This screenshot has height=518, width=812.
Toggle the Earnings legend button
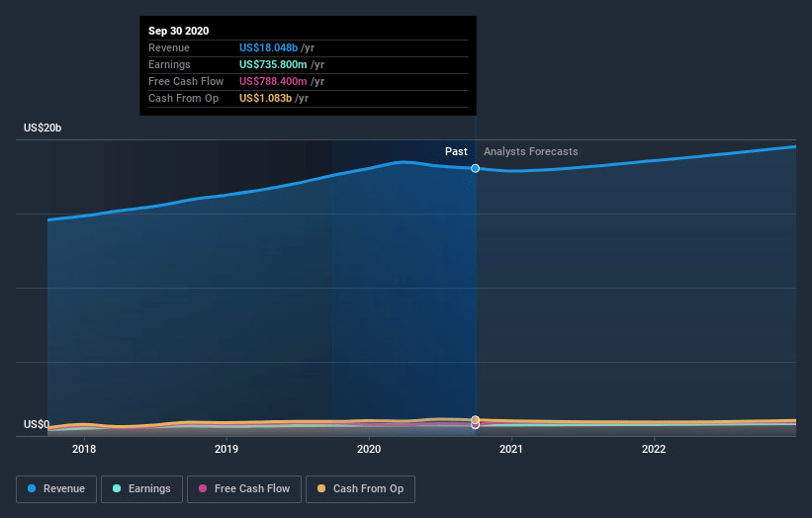click(x=141, y=489)
